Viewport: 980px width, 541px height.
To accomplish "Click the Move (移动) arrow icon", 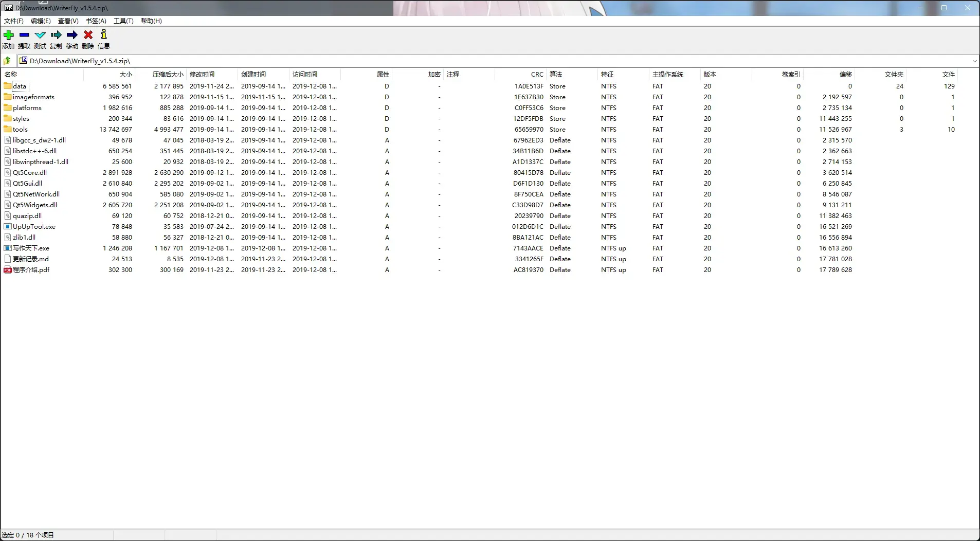I will (x=72, y=35).
